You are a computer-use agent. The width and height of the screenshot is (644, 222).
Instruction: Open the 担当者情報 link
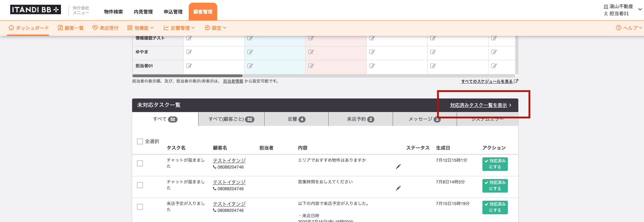(233, 81)
